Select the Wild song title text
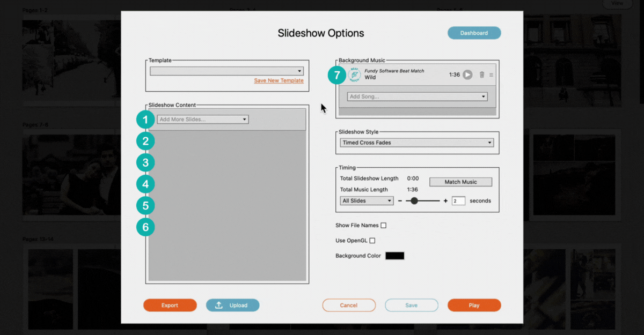The width and height of the screenshot is (644, 335). [370, 78]
